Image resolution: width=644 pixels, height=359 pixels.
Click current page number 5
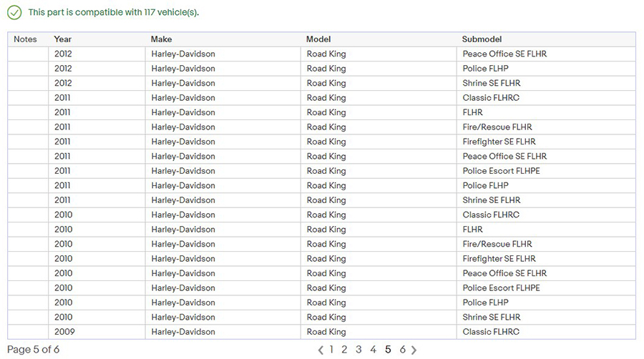click(388, 350)
